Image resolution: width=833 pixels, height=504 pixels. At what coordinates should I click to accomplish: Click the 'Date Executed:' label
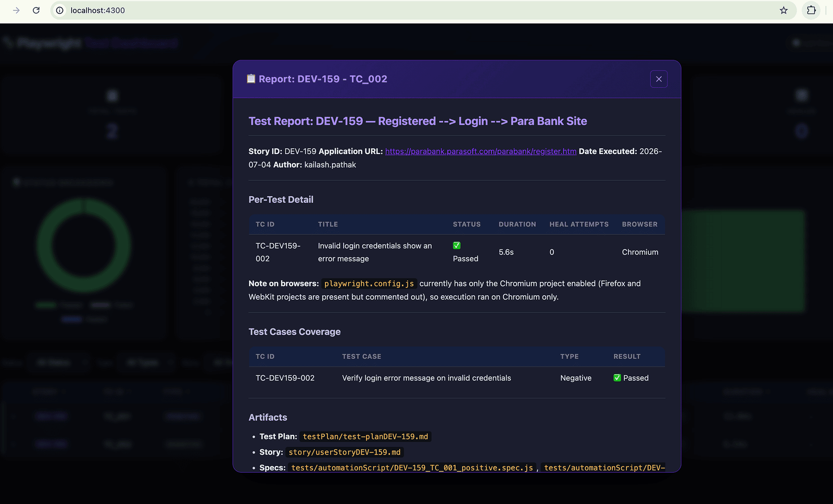[608, 152]
